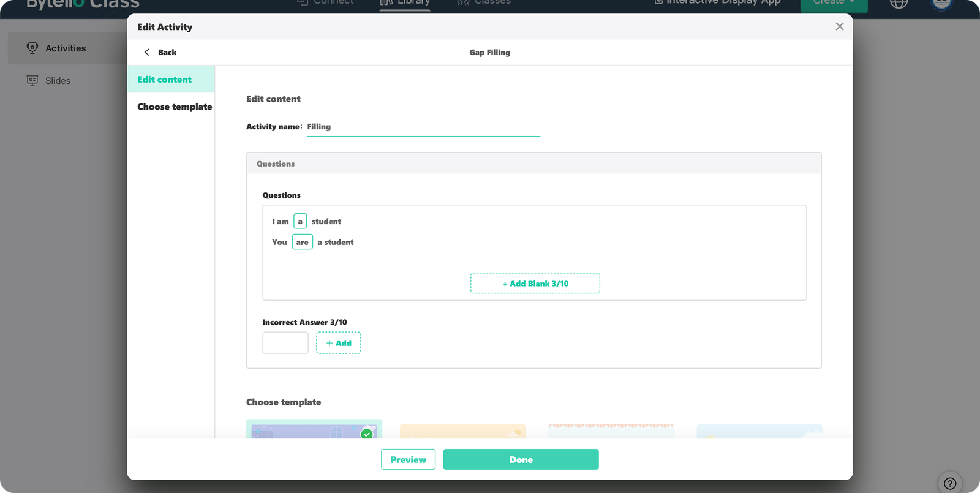Close the Edit Activity dialog
Viewport: 980px width, 493px height.
tap(839, 26)
